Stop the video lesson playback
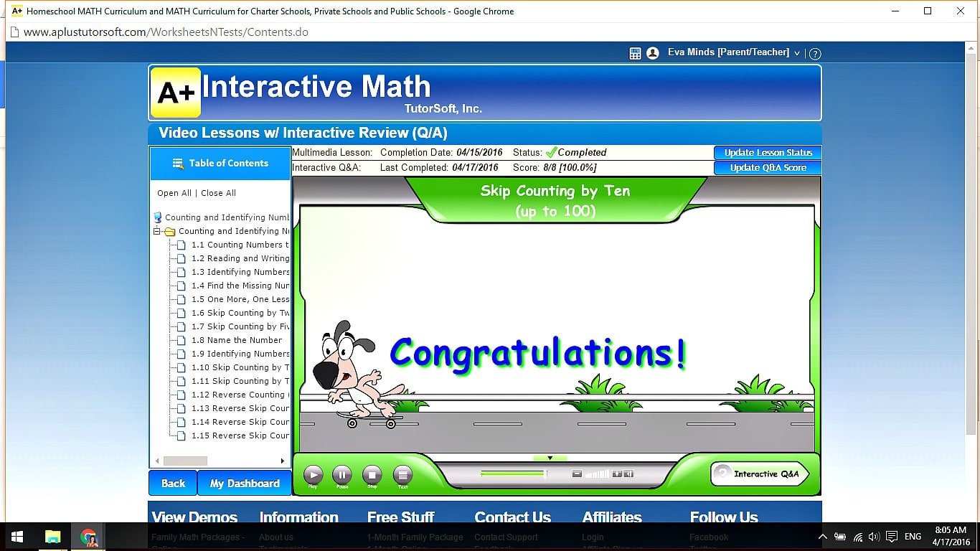Screen dimensions: 980x551 tap(372, 474)
